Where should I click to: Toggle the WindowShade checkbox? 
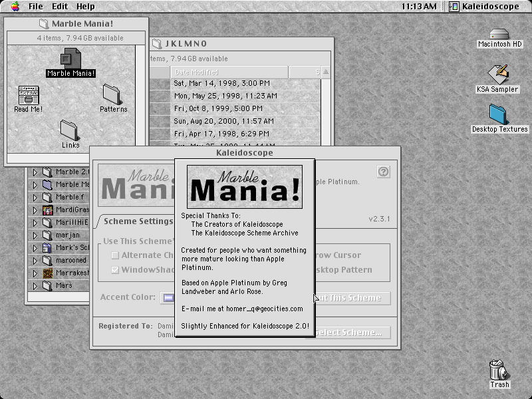115,270
